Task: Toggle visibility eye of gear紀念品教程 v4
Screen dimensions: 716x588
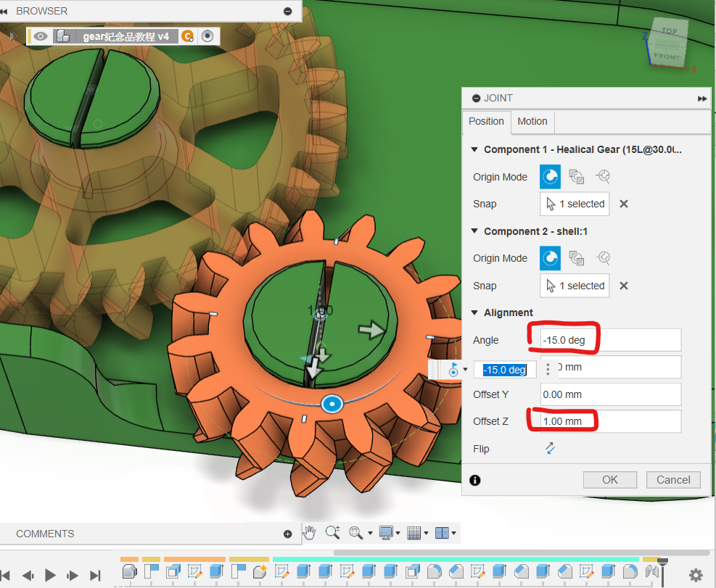Action: tap(41, 36)
